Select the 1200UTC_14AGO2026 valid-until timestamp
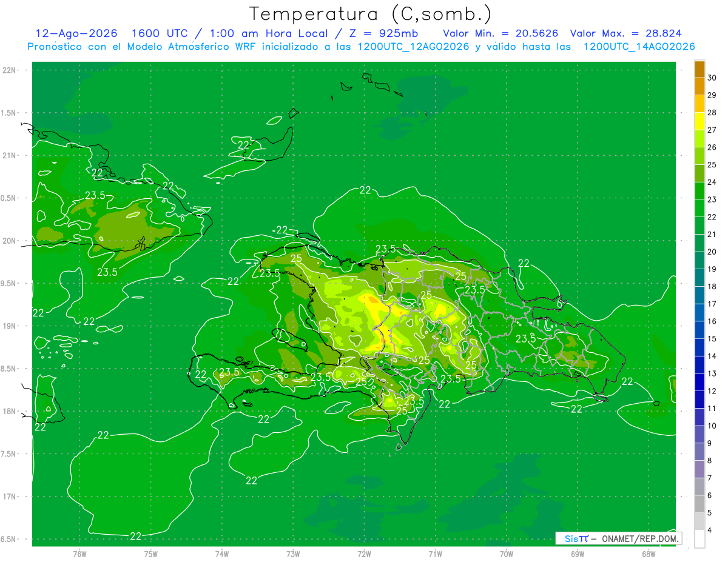Screen dimensions: 728x562 [639, 47]
